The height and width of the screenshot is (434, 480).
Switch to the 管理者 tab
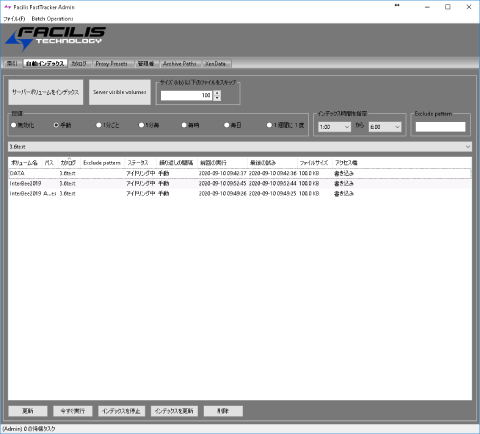(146, 63)
